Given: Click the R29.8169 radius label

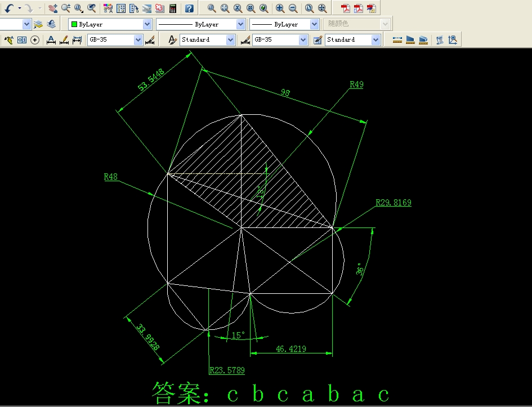Looking at the screenshot, I should pyautogui.click(x=394, y=203).
